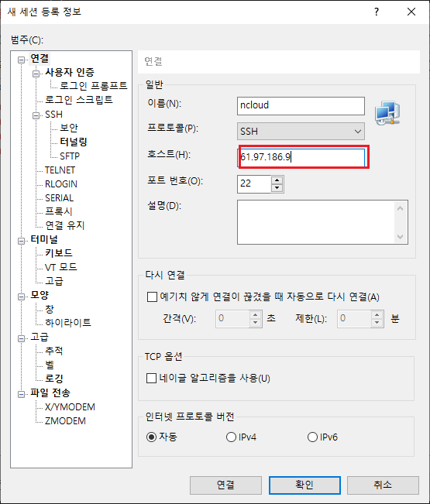Open the 프로토콜 SSH dropdown
The width and height of the screenshot is (430, 504).
[301, 131]
